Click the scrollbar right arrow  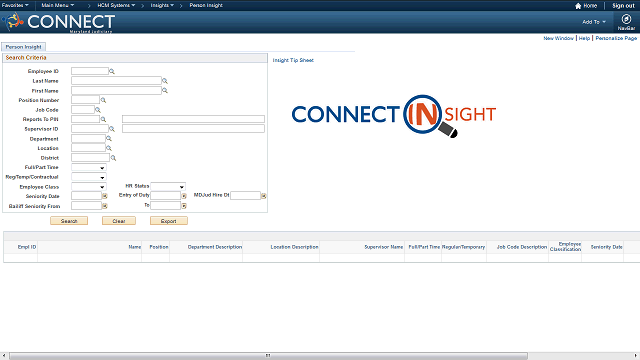[x=636, y=356]
